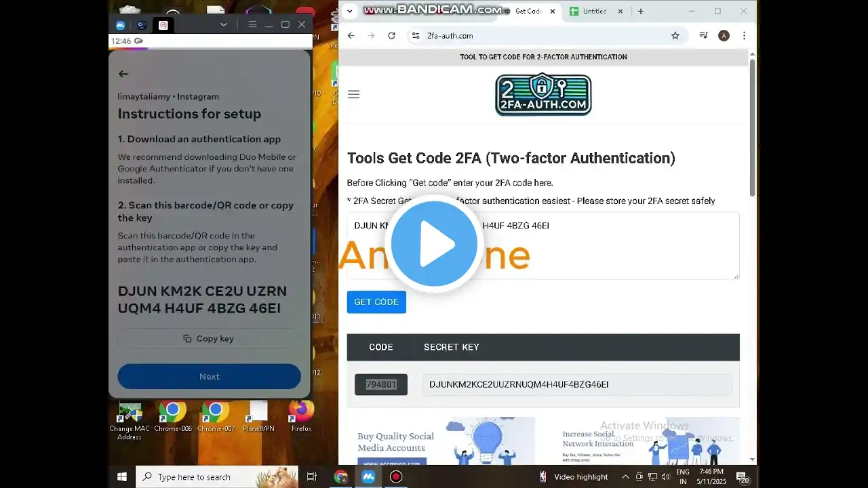Click the secret key output field
This screenshot has width=868, height=488.
pyautogui.click(x=577, y=384)
